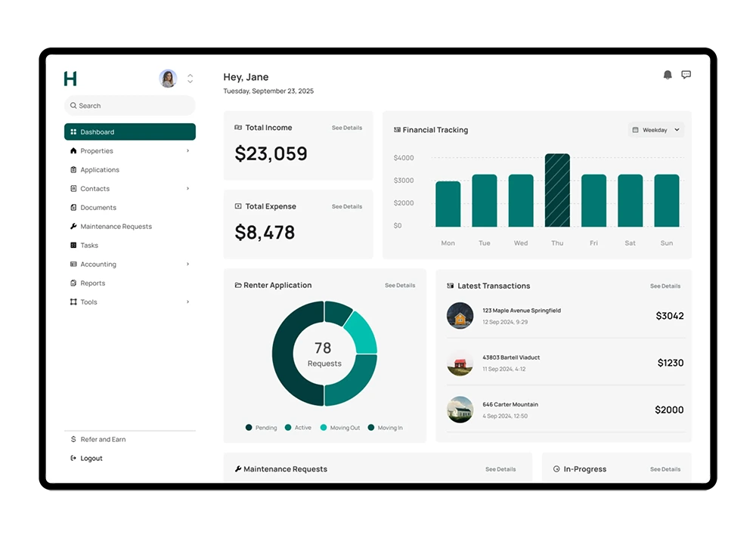
Task: Open the chat messages icon
Action: click(686, 75)
